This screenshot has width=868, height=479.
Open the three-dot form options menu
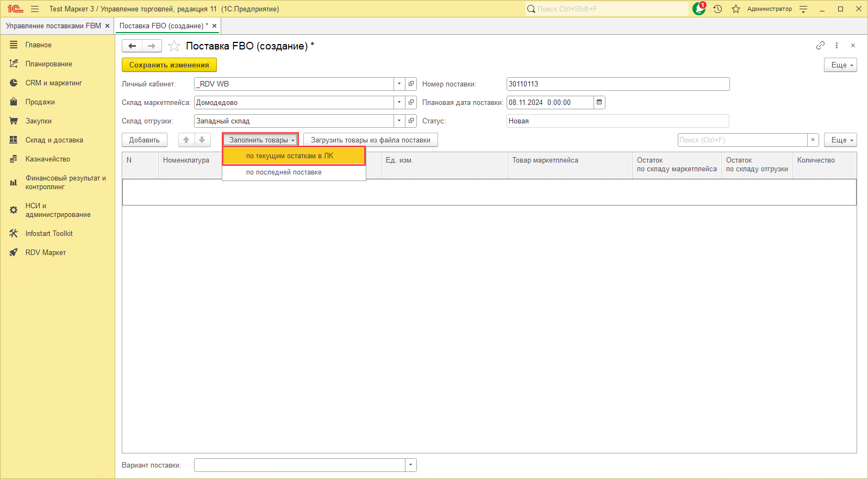coord(837,46)
